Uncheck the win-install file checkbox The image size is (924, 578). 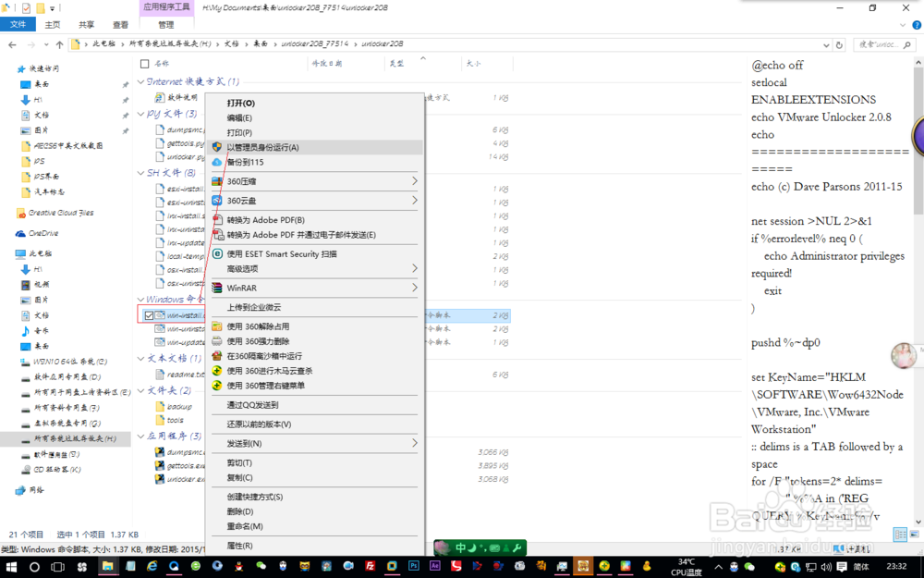(x=149, y=315)
